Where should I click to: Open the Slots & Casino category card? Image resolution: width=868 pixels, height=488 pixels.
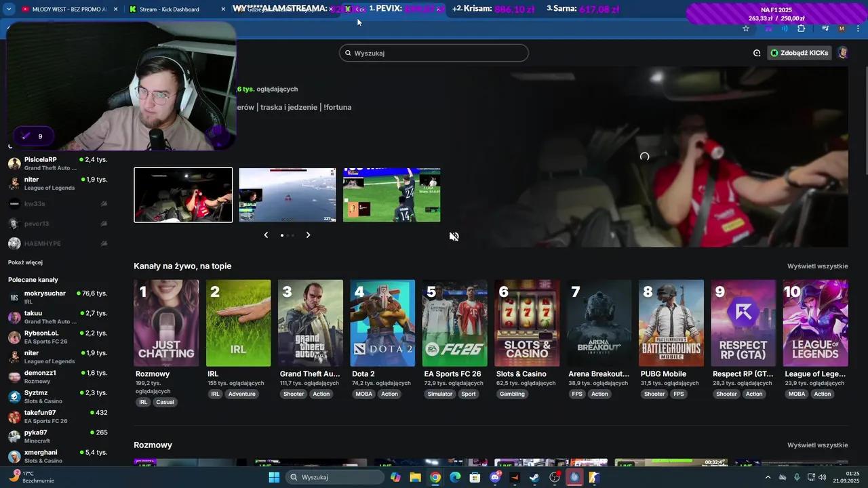pos(527,323)
